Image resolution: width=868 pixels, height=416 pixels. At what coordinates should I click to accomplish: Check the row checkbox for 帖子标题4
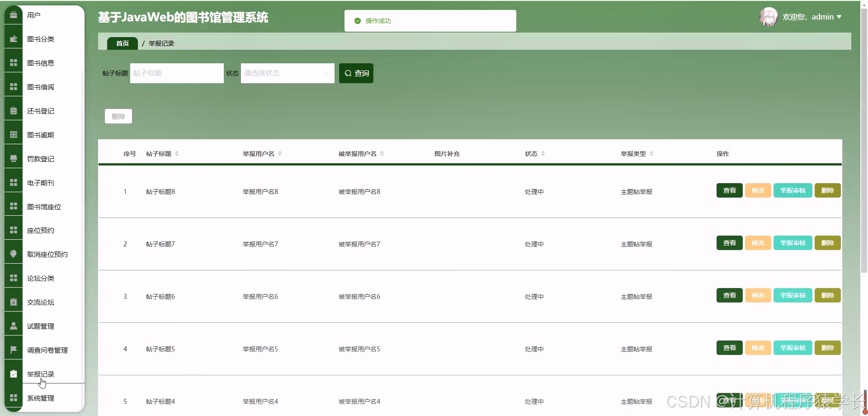click(x=104, y=402)
